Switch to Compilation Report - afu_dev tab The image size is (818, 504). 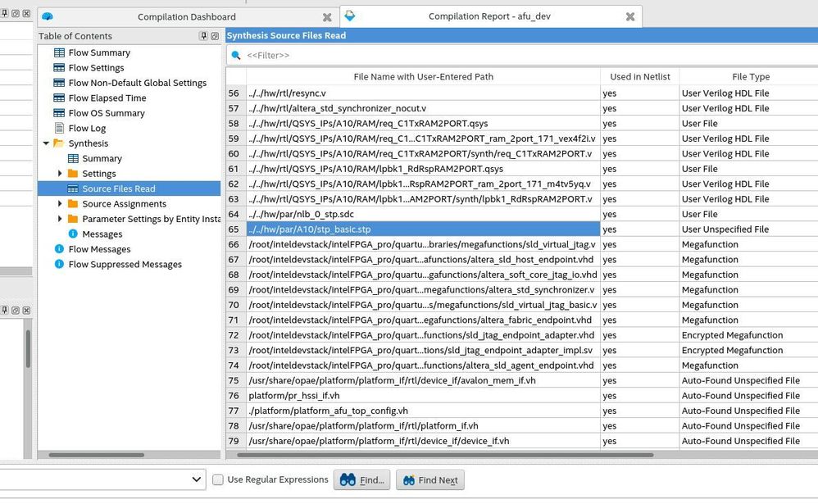pyautogui.click(x=490, y=16)
